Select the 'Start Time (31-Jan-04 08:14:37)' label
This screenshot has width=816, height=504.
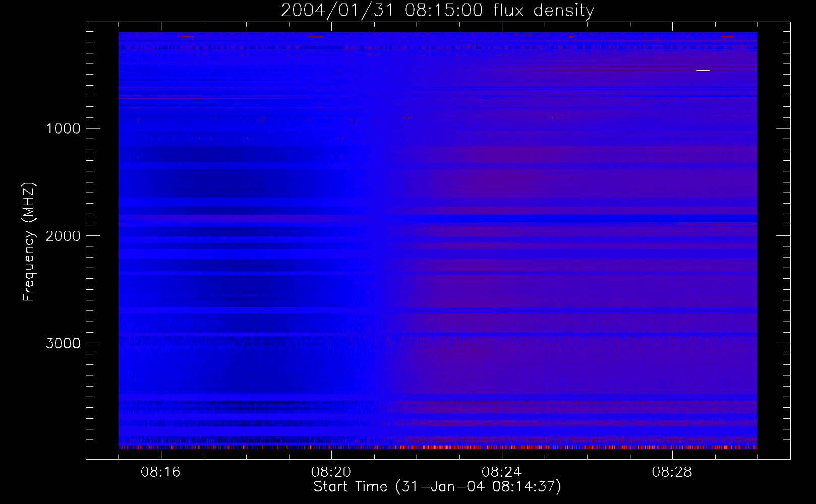point(437,487)
